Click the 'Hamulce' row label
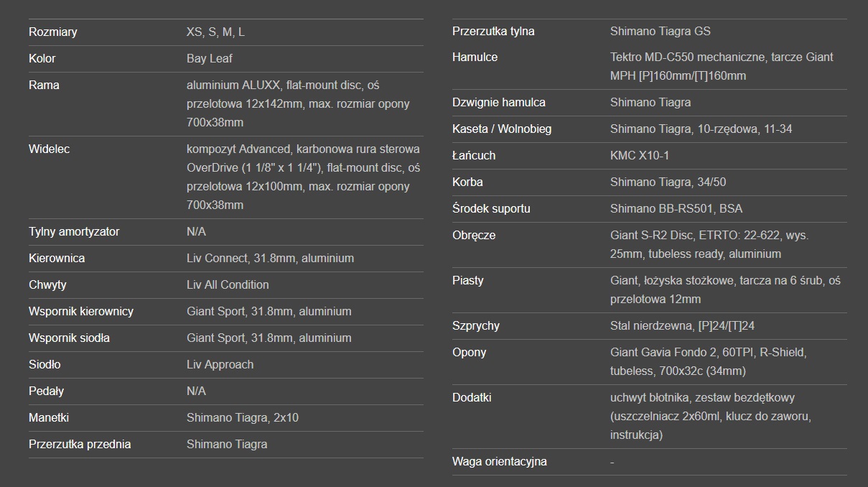Screen dimensions: 868x487 (x=475, y=57)
